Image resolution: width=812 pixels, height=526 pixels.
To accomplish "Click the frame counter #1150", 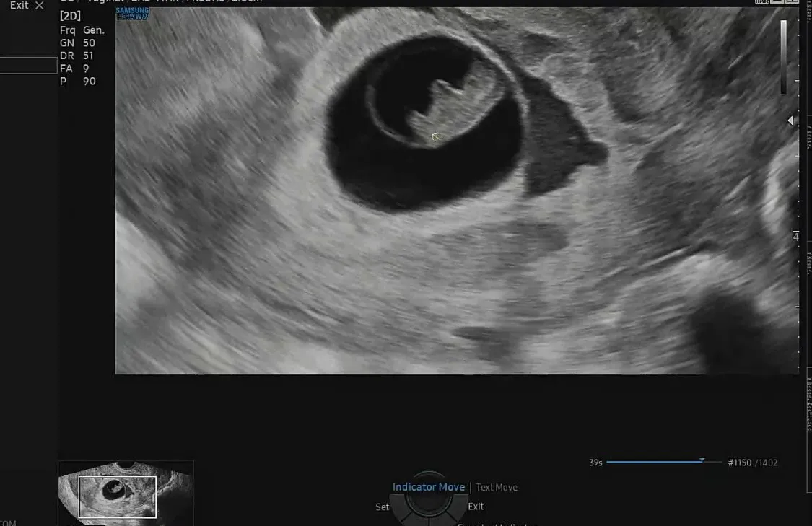I will click(740, 463).
